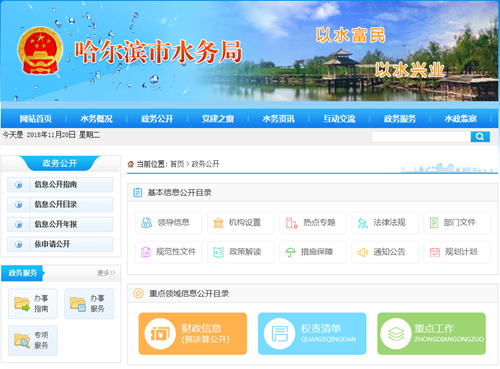Open 领导信息 people icon
The image size is (500, 369).
[x=146, y=222]
